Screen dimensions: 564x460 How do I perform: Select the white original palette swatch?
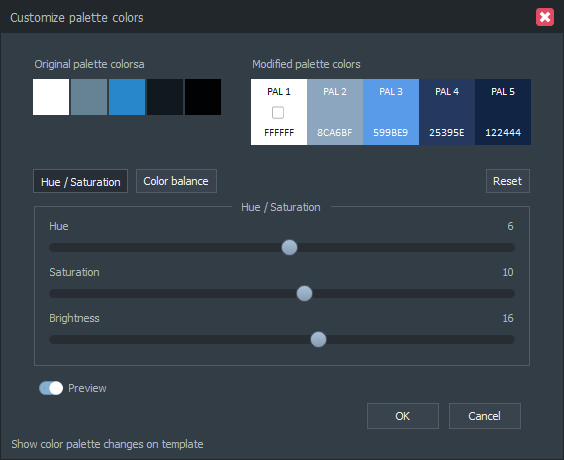coord(51,97)
